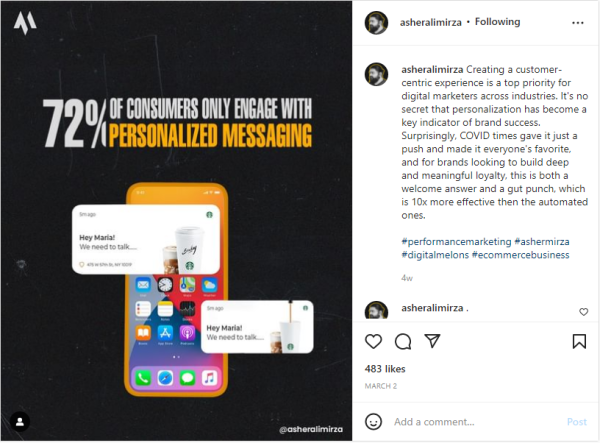Save post with bookmark icon
Screen dimensions: 600x443
coord(579,341)
